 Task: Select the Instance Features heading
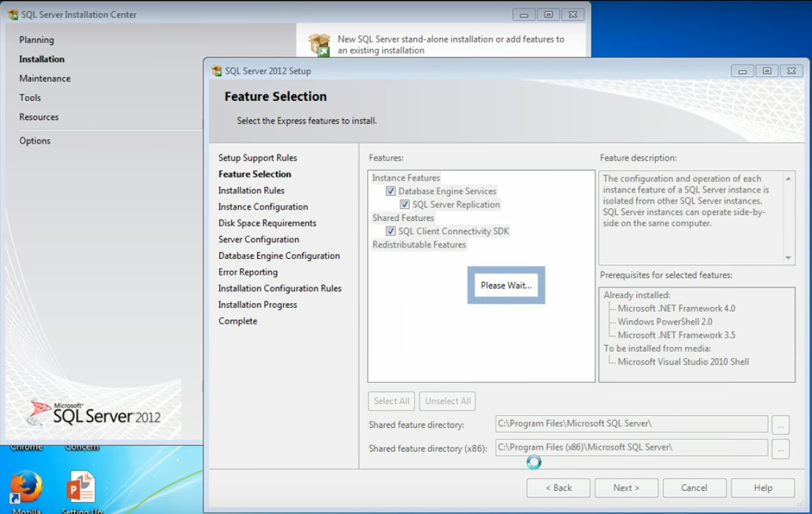click(406, 177)
